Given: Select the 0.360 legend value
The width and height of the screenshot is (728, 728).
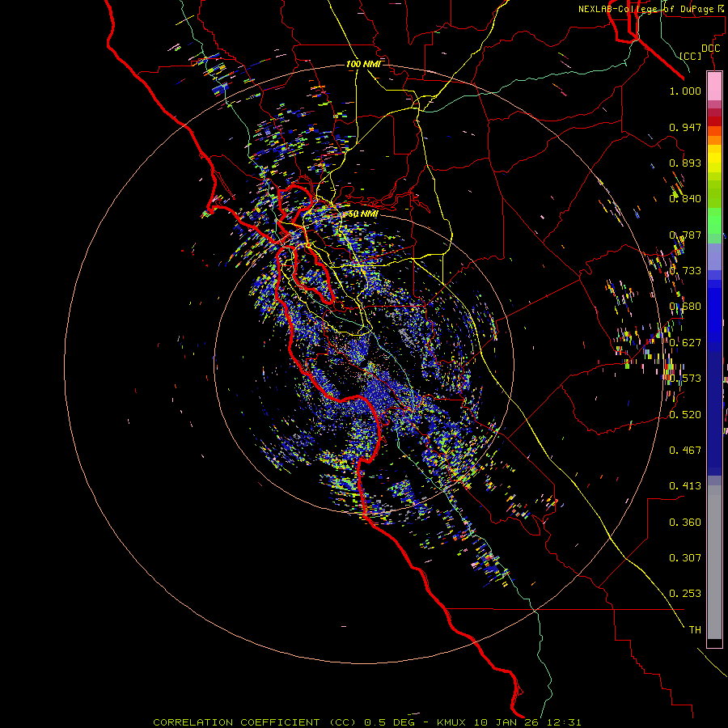Looking at the screenshot, I should tap(685, 523).
